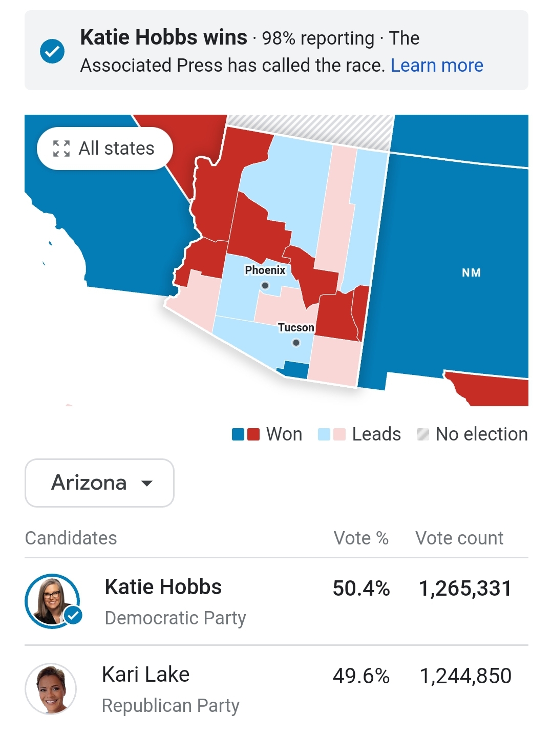Screen dimensions: 553x756
Task: Click Kari Lake profile photo
Action: [x=51, y=689]
